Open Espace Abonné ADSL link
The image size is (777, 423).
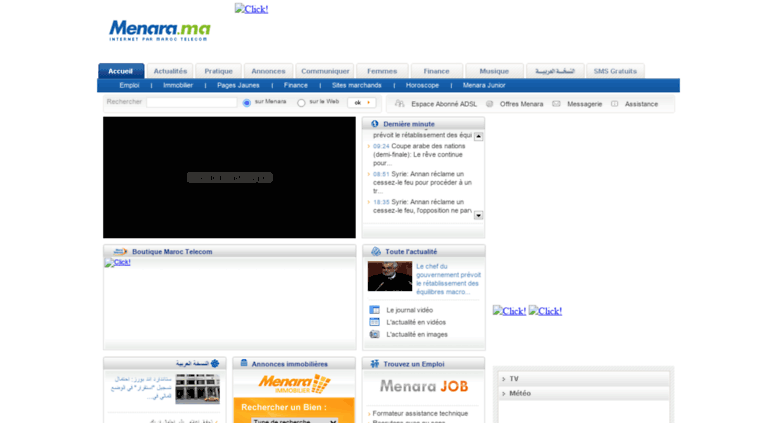(x=444, y=104)
